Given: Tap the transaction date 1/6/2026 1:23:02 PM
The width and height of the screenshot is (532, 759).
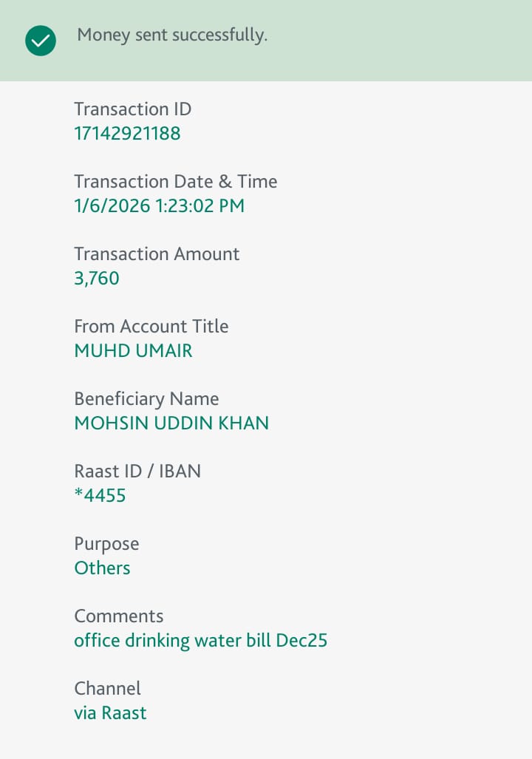Looking at the screenshot, I should tap(159, 206).
